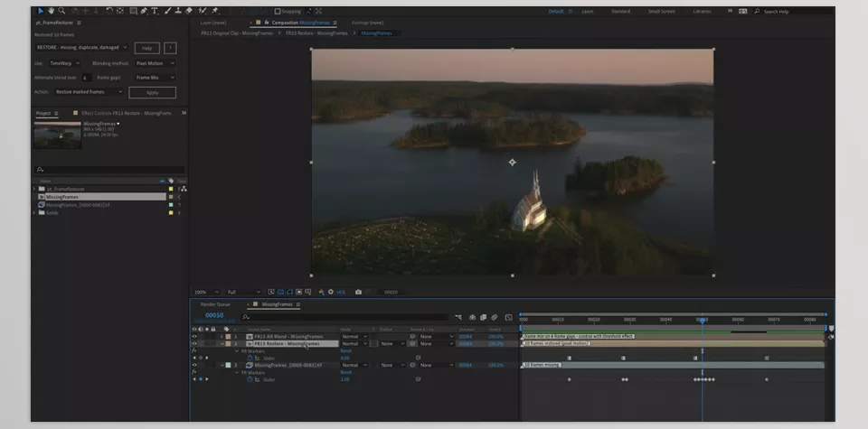The width and height of the screenshot is (868, 429).
Task: Click the motion blur icon in timeline
Action: tap(495, 317)
